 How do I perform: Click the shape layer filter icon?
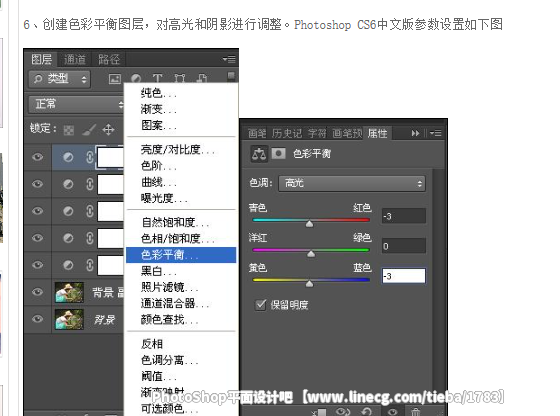[180, 79]
